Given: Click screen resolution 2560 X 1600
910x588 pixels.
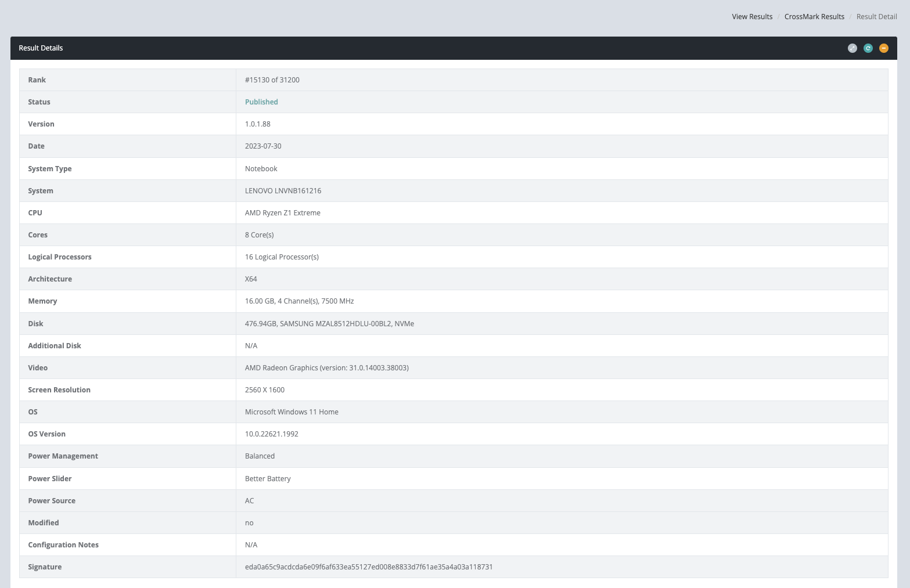Looking at the screenshot, I should 265,390.
